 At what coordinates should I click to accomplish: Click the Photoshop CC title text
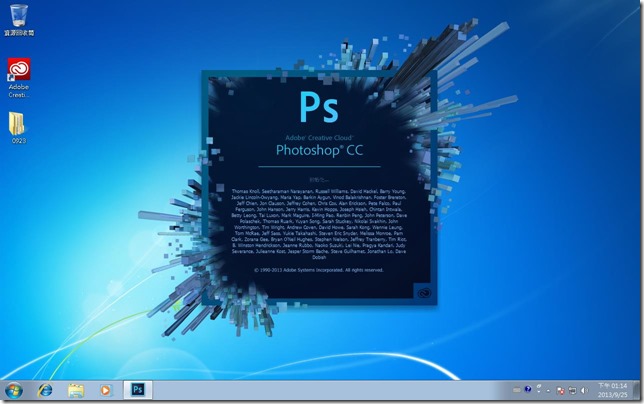(x=319, y=150)
